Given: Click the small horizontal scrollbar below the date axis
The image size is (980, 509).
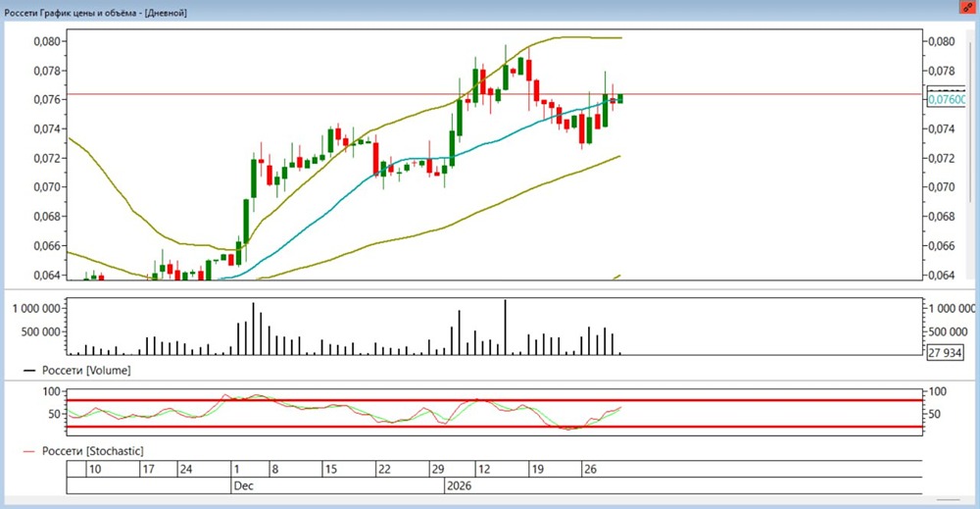Looking at the screenshot, I should coord(948,499).
